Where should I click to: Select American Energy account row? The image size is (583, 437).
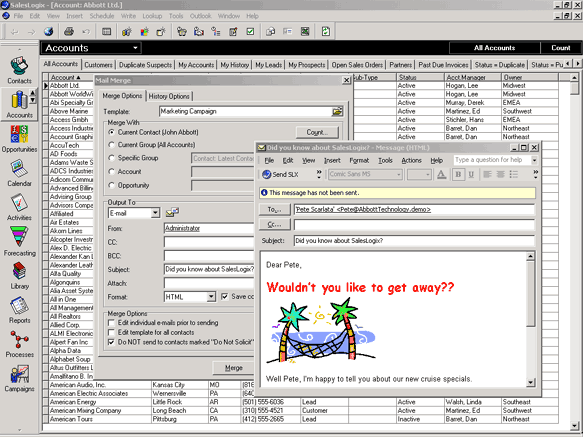301,402
